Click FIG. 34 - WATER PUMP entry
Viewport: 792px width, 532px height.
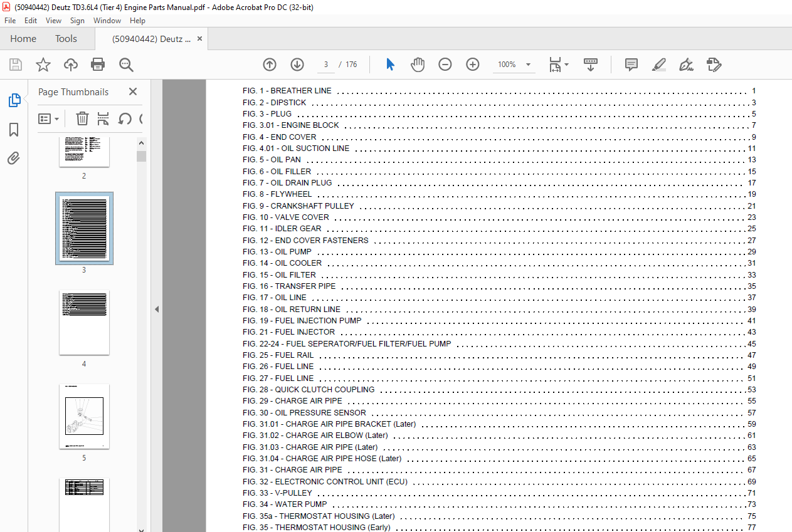click(285, 504)
